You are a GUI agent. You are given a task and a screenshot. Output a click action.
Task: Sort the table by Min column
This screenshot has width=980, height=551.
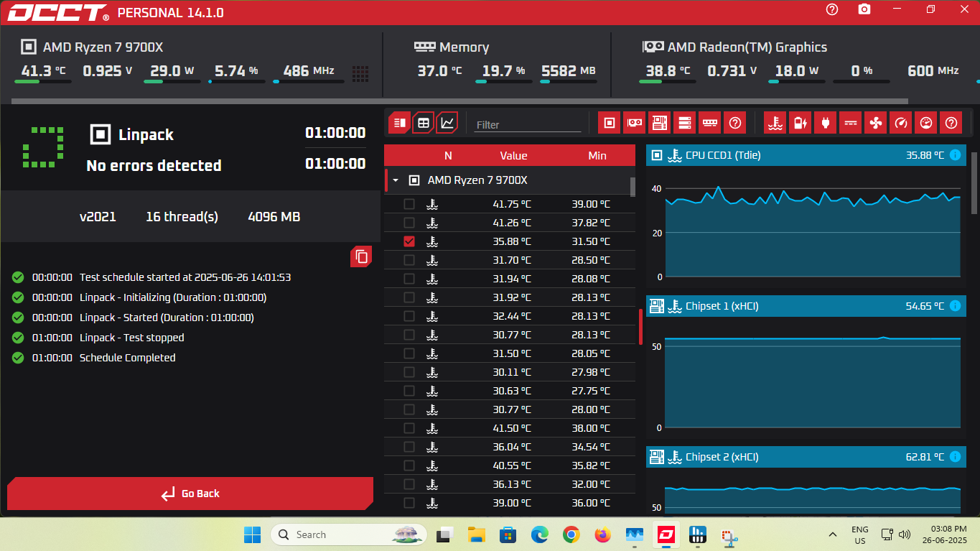tap(597, 155)
